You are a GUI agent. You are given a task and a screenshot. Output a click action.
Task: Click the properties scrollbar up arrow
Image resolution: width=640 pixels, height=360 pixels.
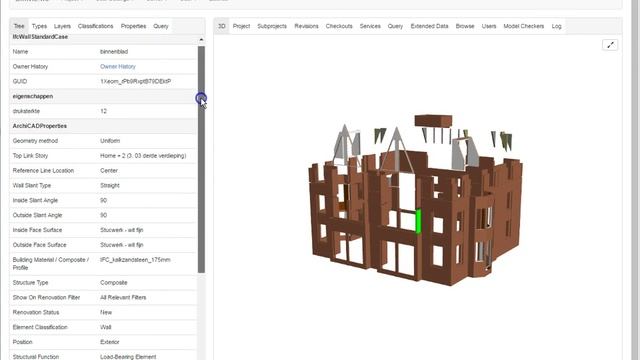coord(201,40)
